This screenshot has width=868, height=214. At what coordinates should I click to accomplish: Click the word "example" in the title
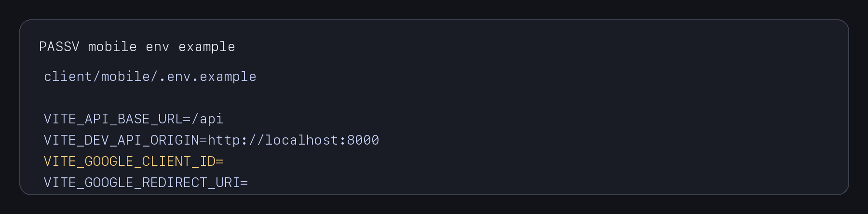[207, 47]
